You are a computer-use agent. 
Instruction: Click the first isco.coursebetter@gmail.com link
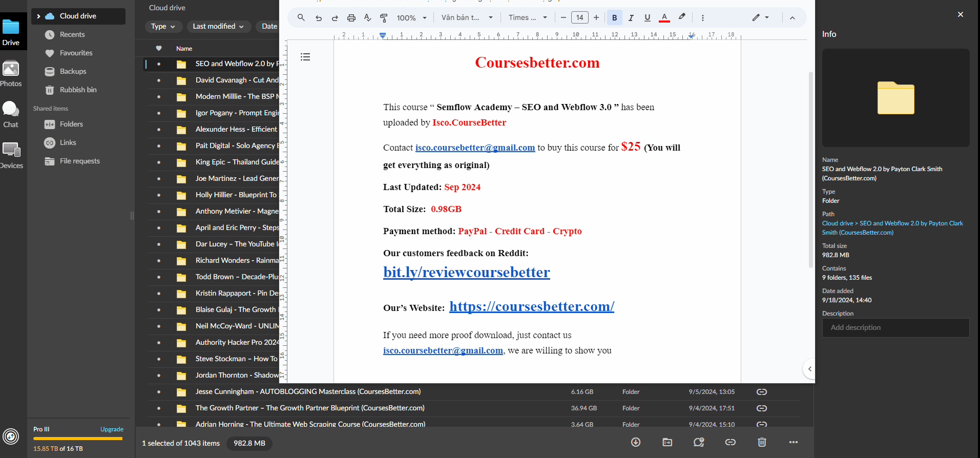(475, 148)
